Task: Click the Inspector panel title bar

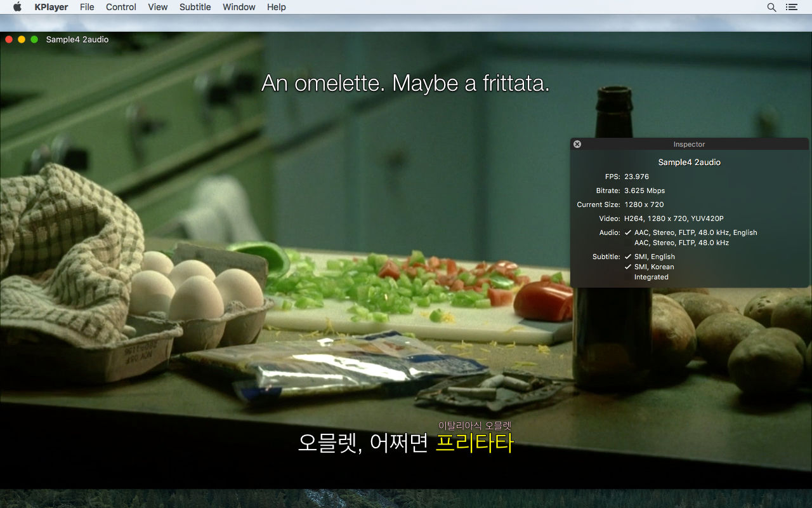Action: click(690, 144)
